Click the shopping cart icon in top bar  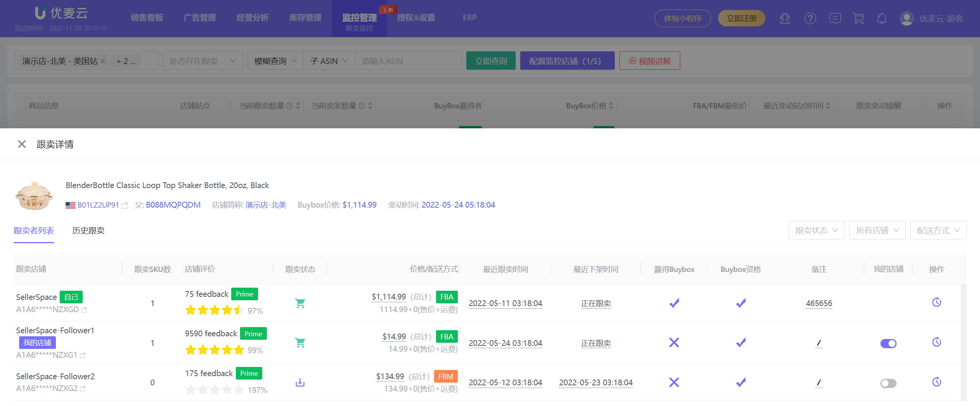tap(859, 18)
